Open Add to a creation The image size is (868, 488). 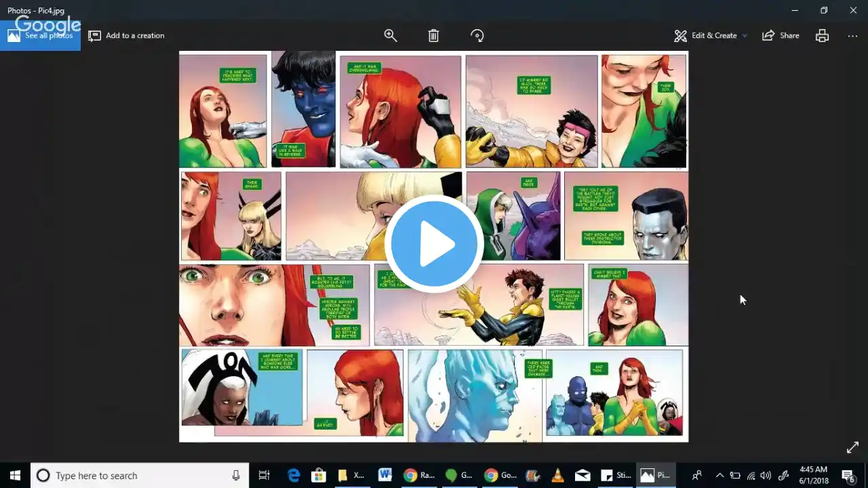(x=126, y=36)
